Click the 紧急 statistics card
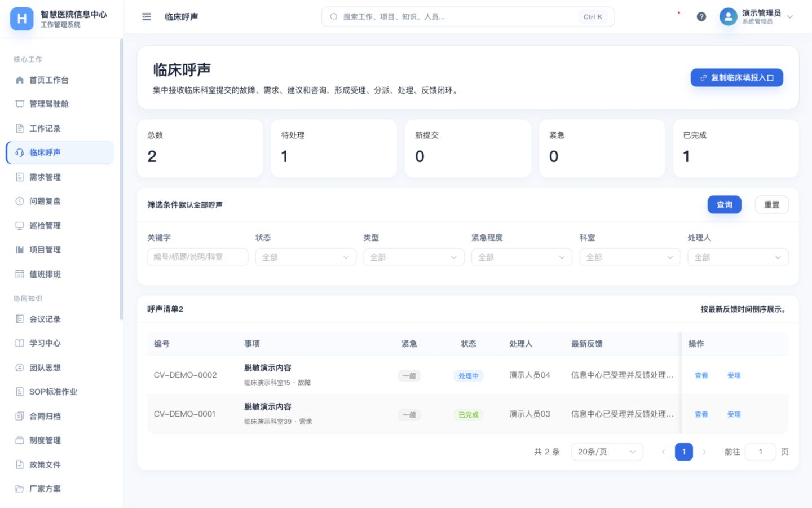 (602, 148)
